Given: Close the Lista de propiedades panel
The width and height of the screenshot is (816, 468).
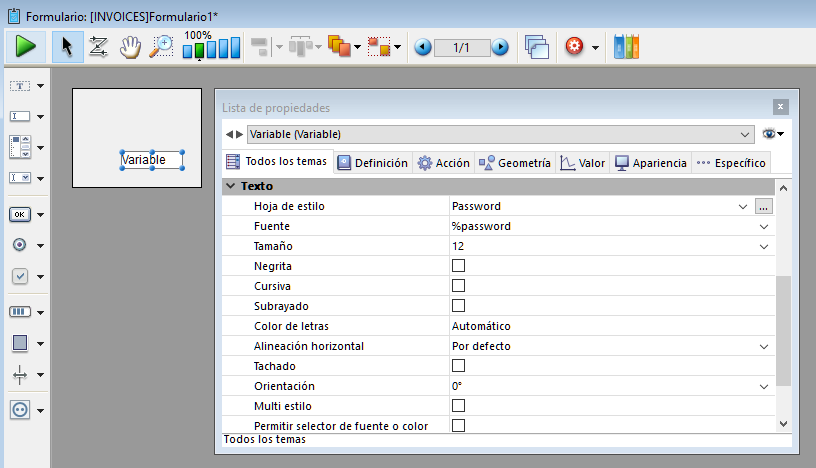Looking at the screenshot, I should [x=780, y=107].
